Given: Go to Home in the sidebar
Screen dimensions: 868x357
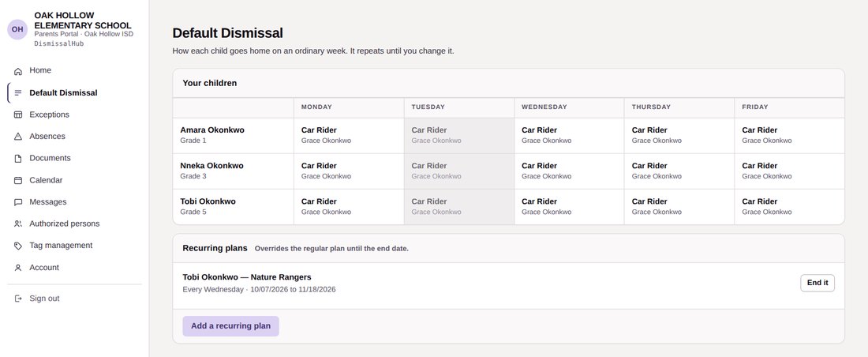Looking at the screenshot, I should [x=74, y=71].
